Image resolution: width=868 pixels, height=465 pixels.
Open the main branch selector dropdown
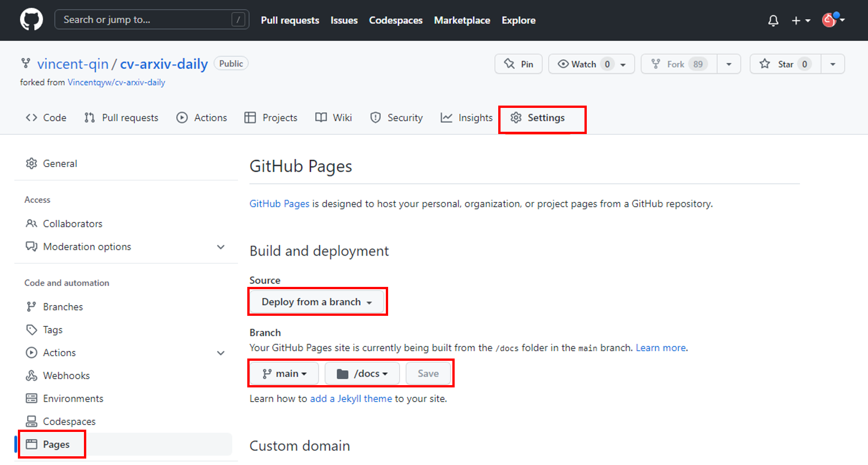point(284,374)
